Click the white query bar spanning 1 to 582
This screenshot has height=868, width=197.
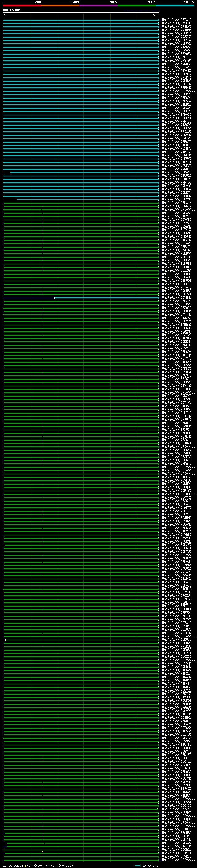[81, 13]
